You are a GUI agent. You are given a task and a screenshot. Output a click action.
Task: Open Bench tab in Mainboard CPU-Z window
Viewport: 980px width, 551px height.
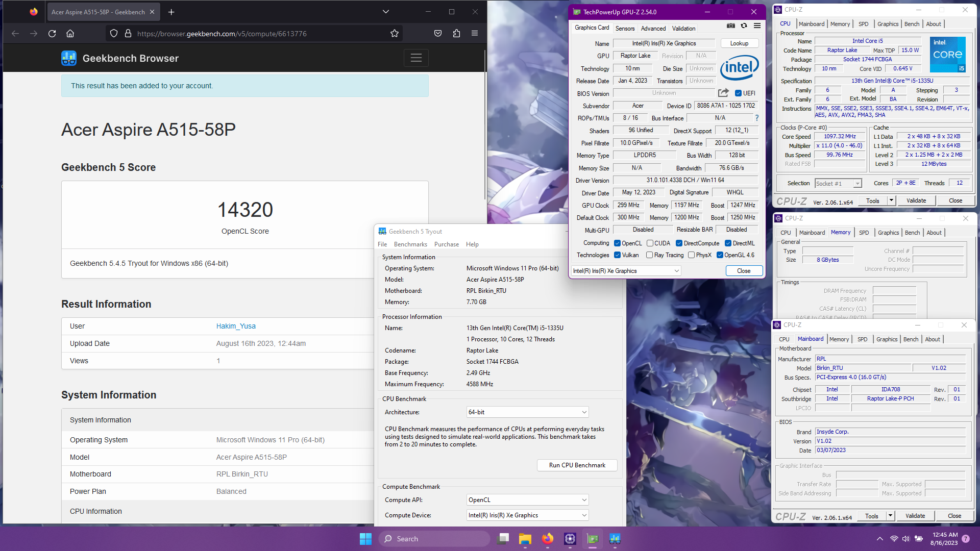911,339
